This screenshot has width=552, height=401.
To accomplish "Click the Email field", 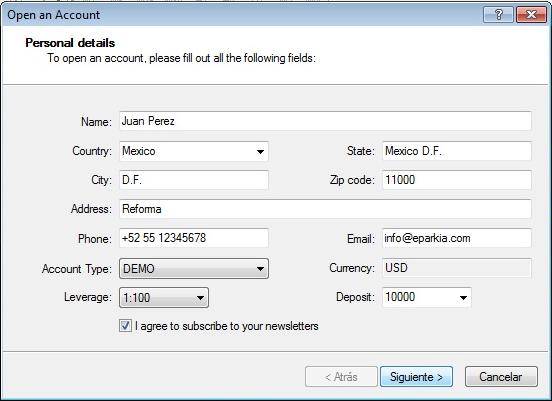I will (x=457, y=238).
